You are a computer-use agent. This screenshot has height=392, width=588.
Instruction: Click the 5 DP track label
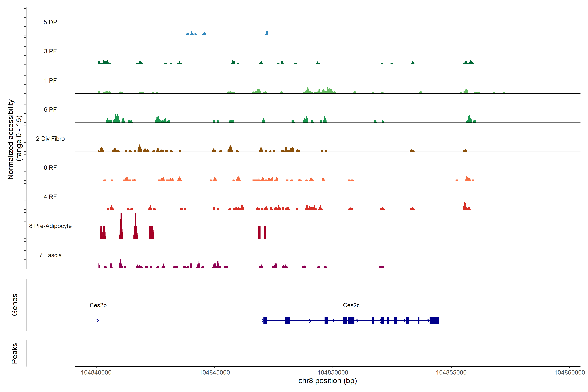click(50, 22)
